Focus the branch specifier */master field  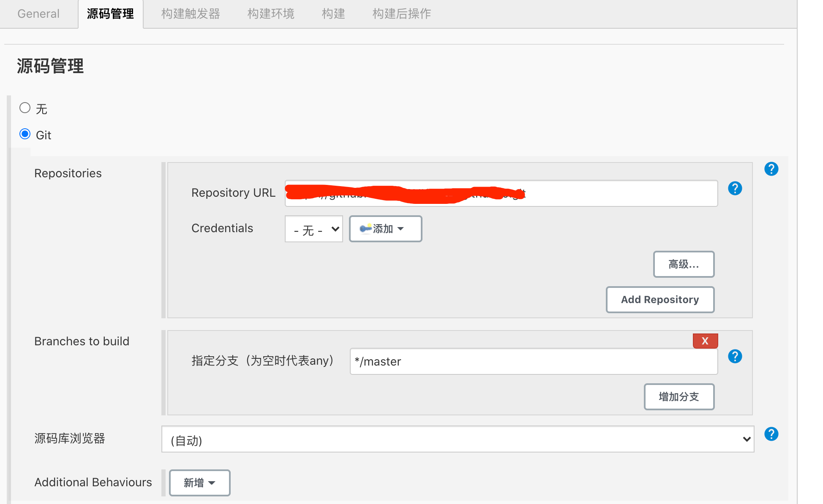click(533, 361)
